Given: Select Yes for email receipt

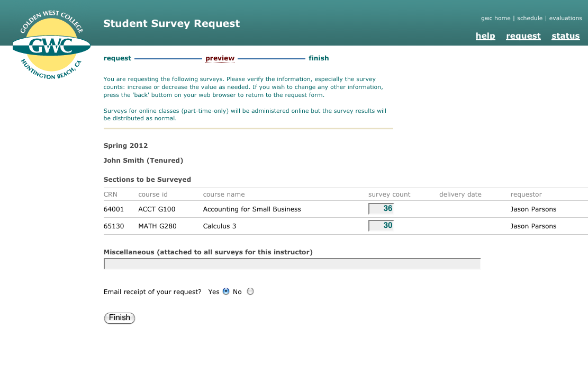Looking at the screenshot, I should [x=226, y=291].
